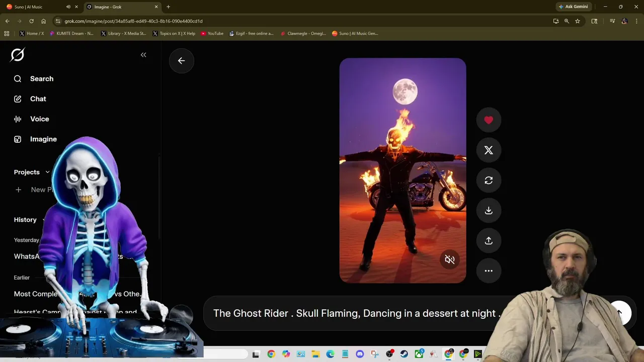This screenshot has width=644, height=362.
Task: Open Chrome three-dot menu
Action: click(x=636, y=21)
